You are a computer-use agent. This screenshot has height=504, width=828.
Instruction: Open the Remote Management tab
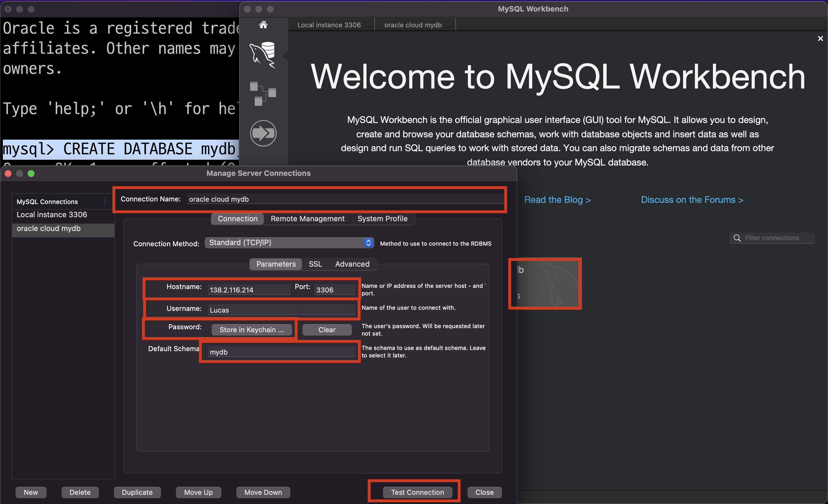(x=307, y=219)
